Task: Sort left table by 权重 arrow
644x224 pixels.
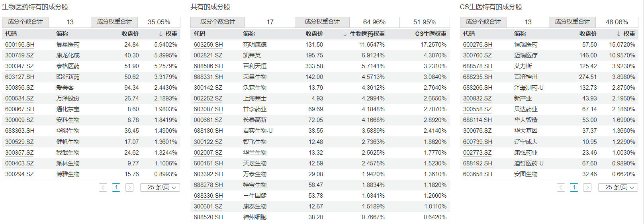Action: [161, 34]
